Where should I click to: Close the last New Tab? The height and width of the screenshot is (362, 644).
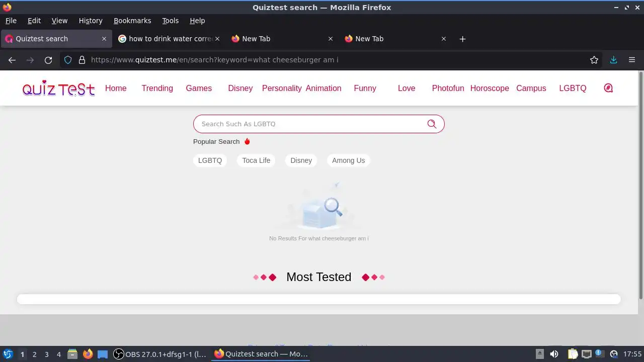(444, 39)
